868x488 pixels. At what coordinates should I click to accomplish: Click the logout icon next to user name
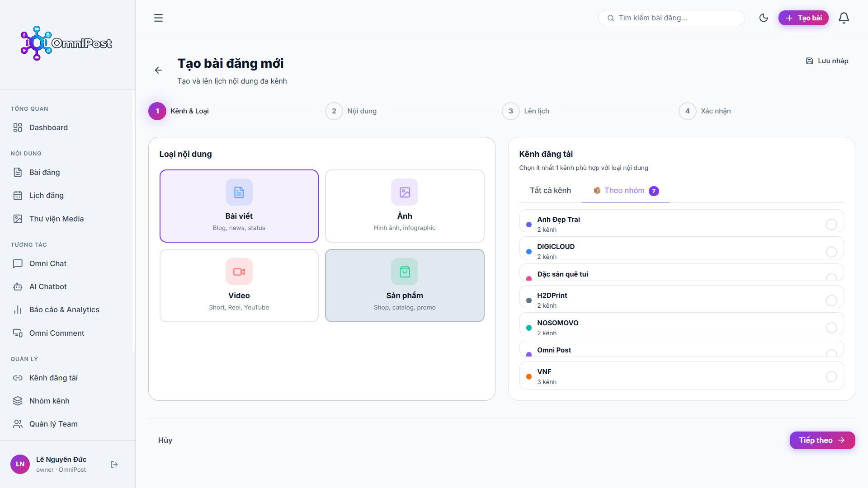click(114, 465)
